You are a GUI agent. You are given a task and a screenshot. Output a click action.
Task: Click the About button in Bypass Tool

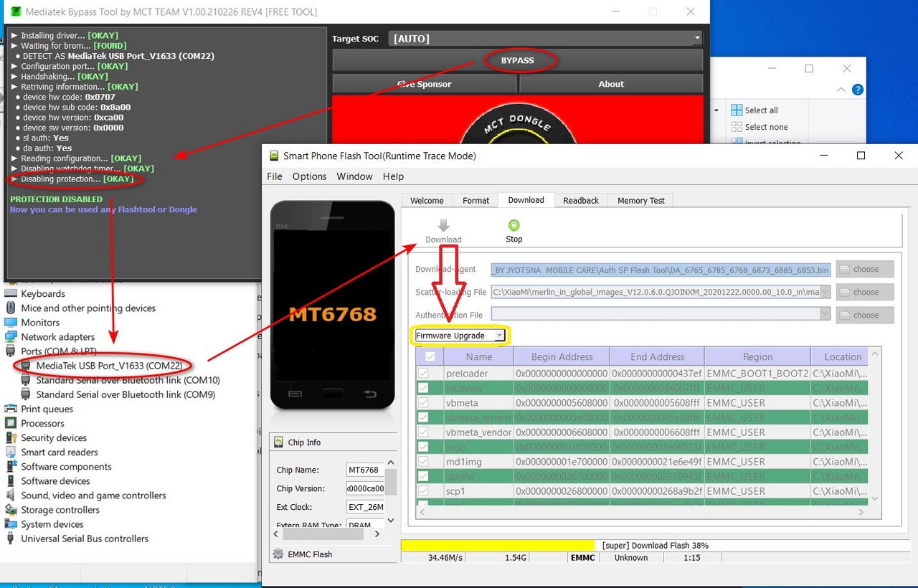click(x=611, y=84)
